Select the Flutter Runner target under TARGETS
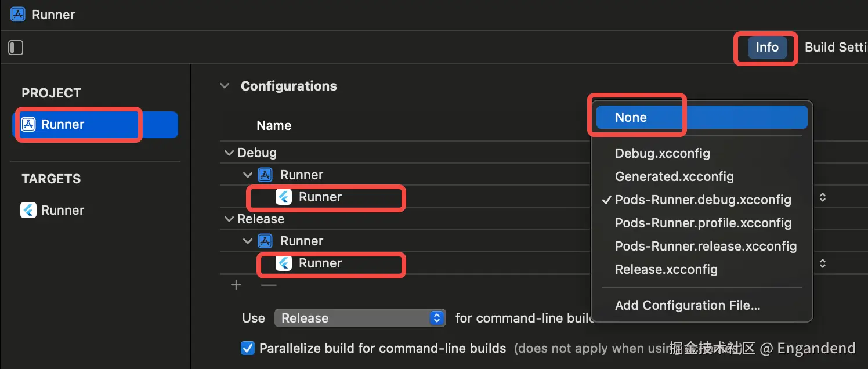The height and width of the screenshot is (369, 868). 28,210
